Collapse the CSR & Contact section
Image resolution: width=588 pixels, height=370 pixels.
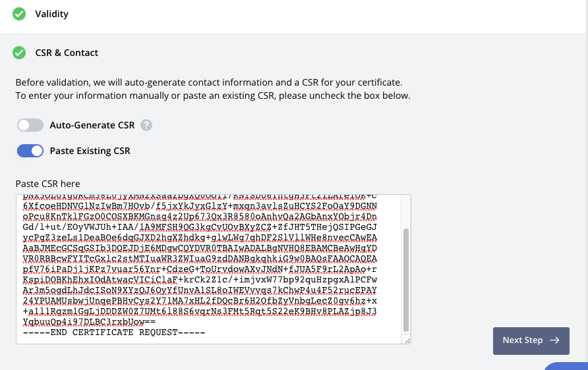pyautogui.click(x=67, y=53)
